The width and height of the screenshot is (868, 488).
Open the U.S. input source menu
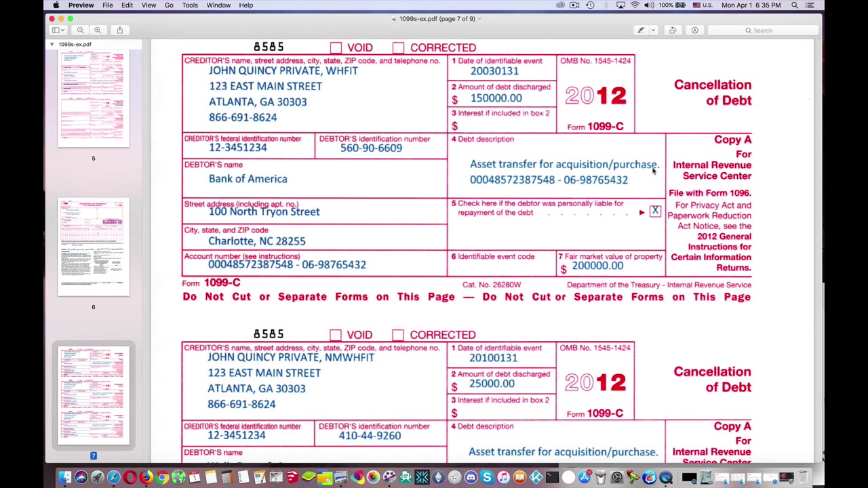703,5
